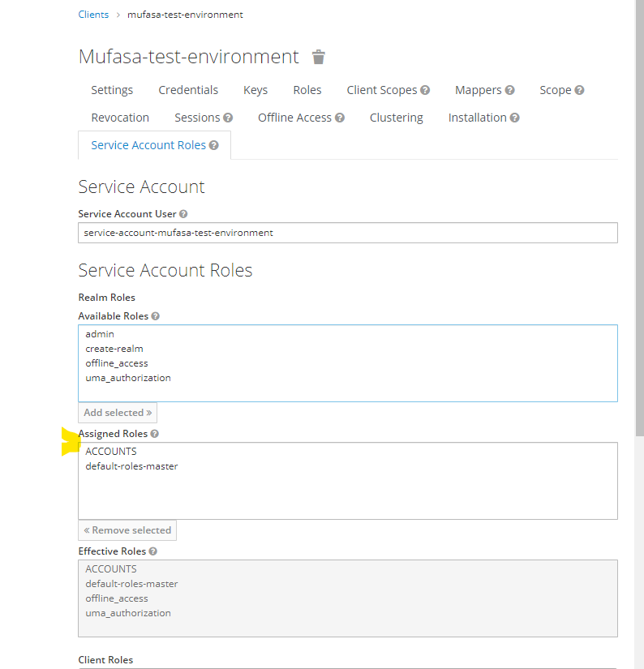Select uma_authorization in Available Roles
This screenshot has width=644, height=669.
(x=128, y=378)
